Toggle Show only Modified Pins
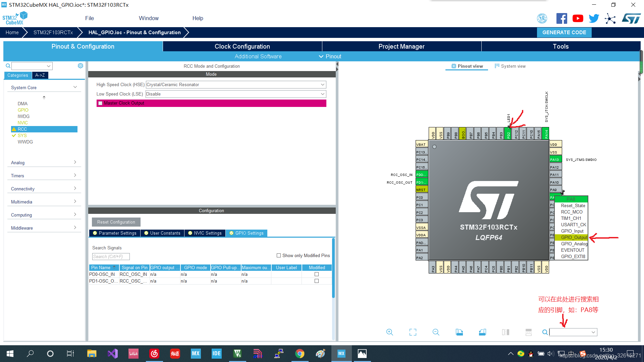 coord(279,255)
